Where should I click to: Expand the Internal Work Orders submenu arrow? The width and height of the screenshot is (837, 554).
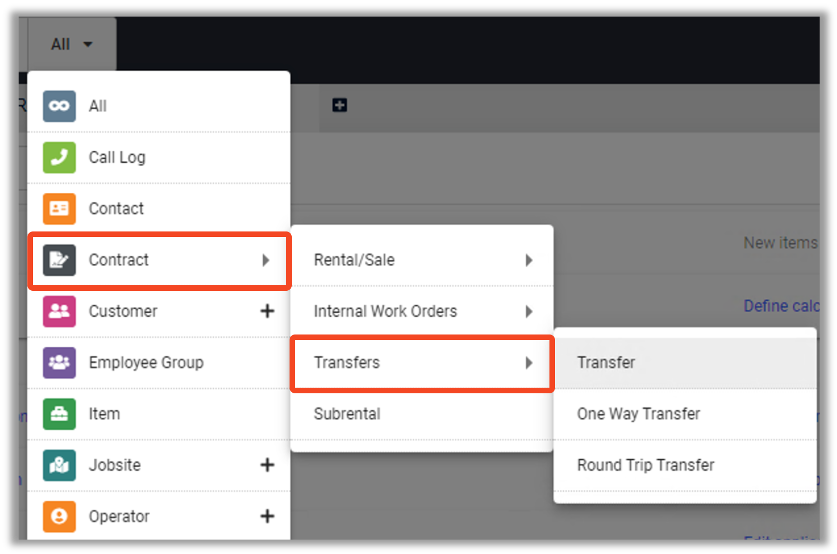[x=529, y=311]
